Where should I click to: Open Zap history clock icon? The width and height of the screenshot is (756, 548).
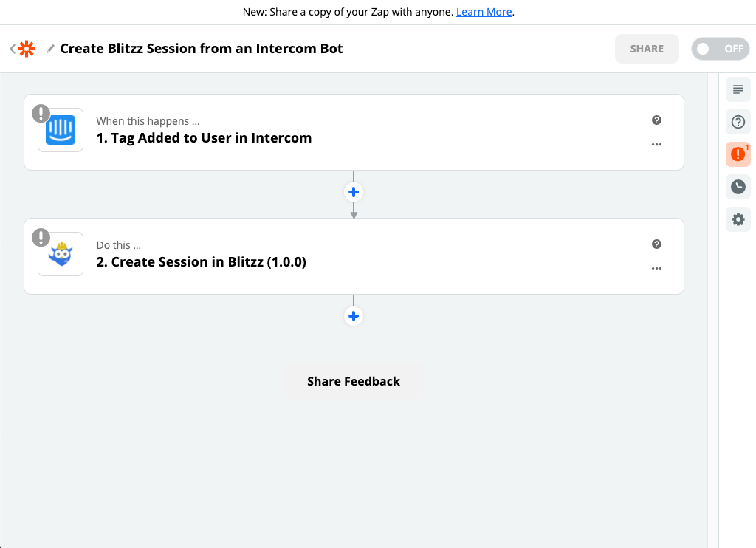(x=738, y=187)
